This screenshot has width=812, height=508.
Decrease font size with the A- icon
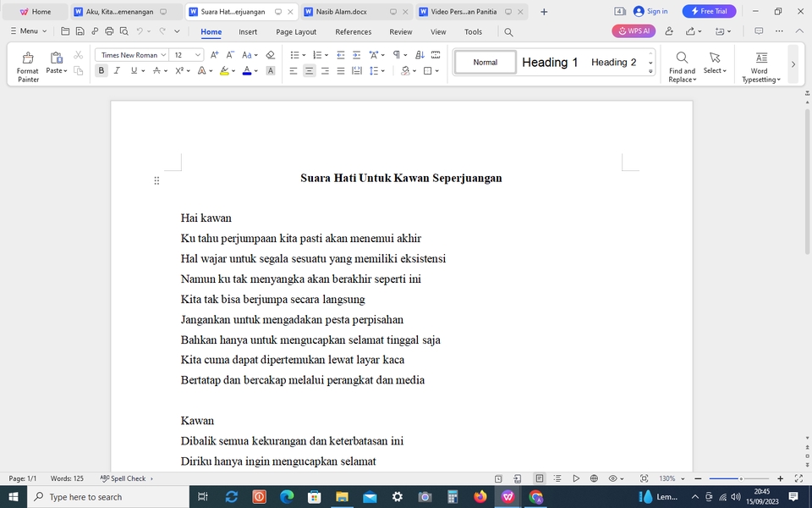[230, 55]
